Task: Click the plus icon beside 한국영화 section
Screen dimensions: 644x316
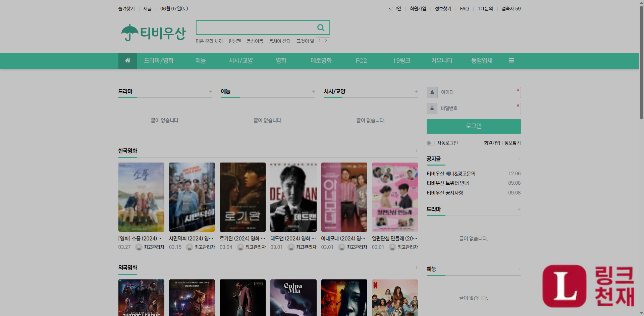Action: [416, 151]
